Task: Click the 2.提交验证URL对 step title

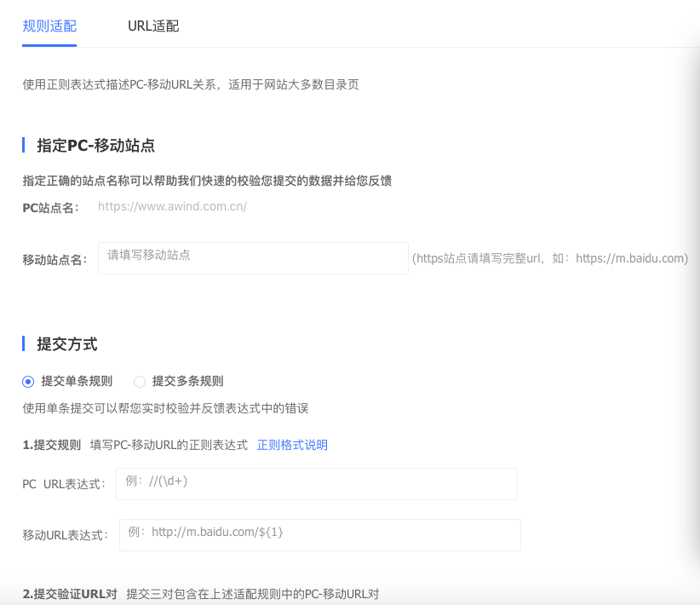Action: [70, 594]
